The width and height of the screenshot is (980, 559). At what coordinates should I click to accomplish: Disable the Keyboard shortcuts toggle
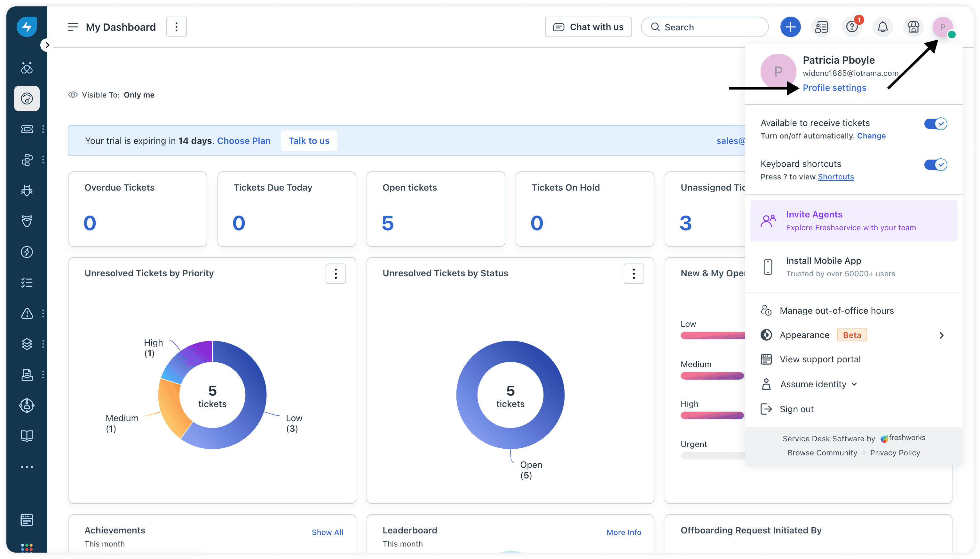pos(935,165)
